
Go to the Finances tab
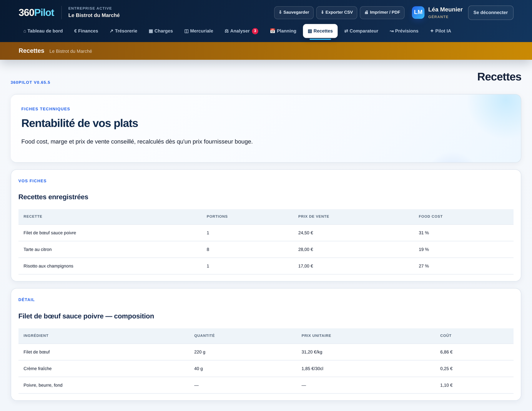pos(86,31)
